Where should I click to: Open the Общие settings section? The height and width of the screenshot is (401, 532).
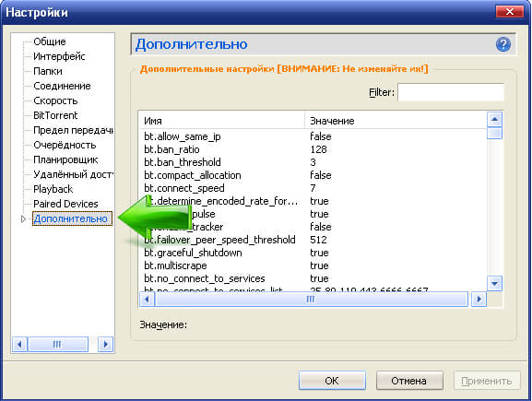50,41
